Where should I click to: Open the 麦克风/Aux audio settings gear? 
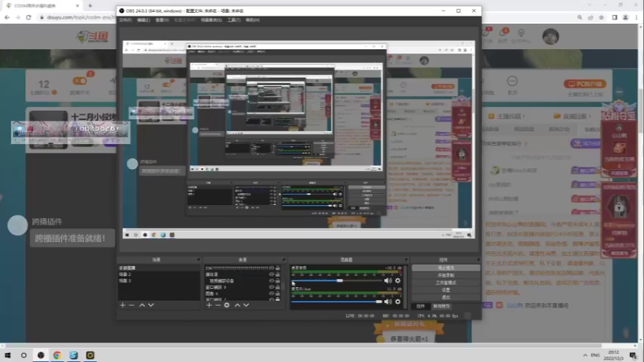pyautogui.click(x=398, y=302)
